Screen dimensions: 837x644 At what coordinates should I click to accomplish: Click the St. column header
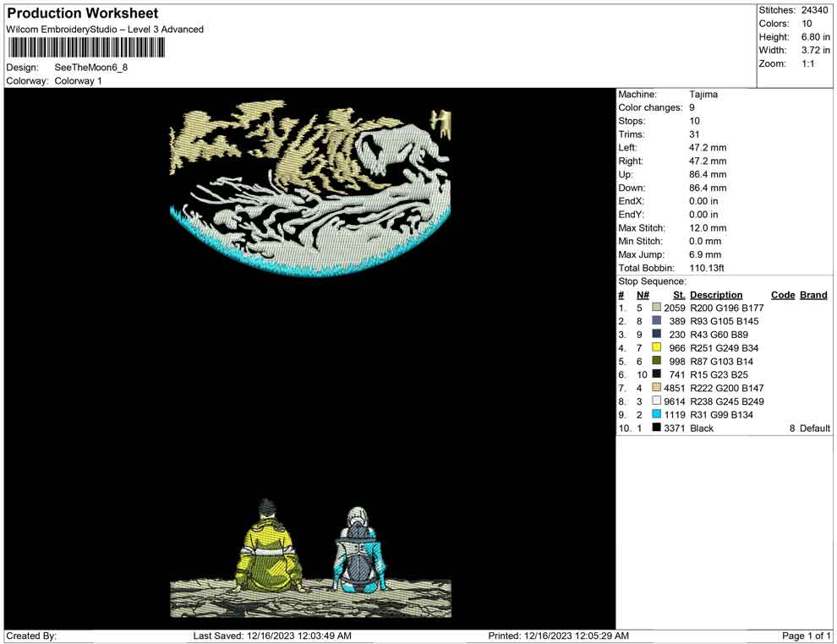click(x=678, y=294)
